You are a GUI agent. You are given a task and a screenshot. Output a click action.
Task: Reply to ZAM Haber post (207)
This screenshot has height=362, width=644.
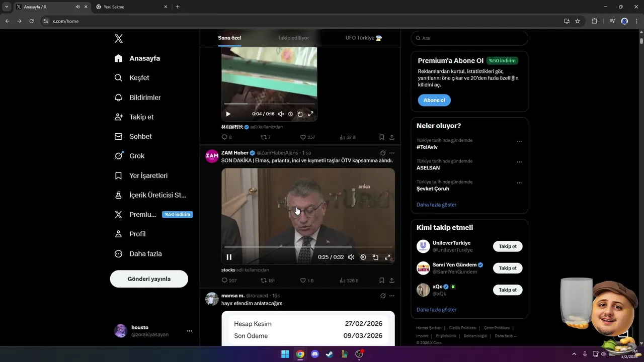coord(229,281)
